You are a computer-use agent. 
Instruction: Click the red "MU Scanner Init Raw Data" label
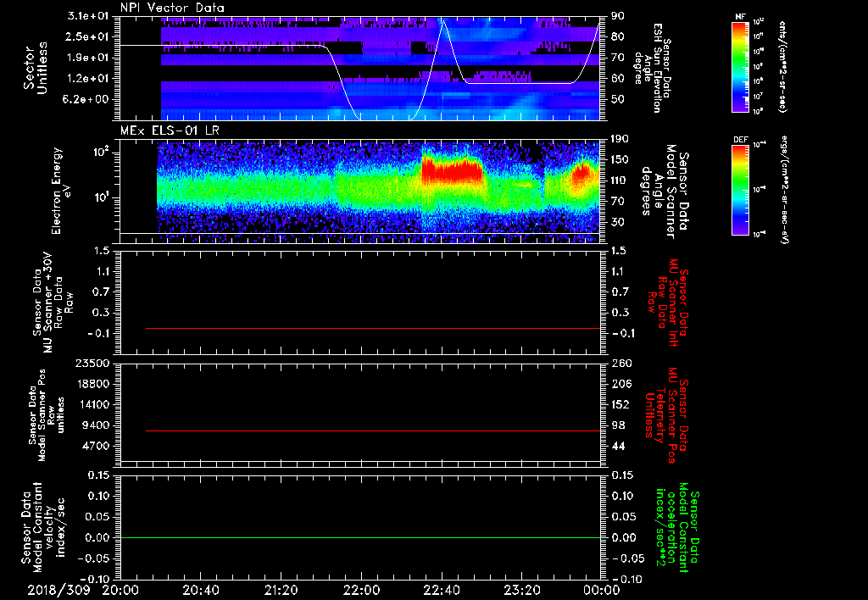click(666, 303)
